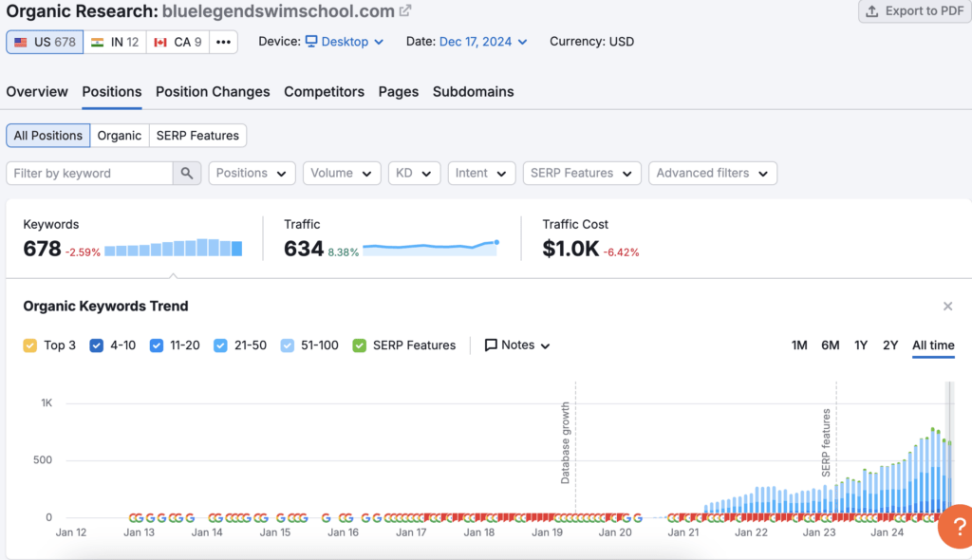Switch to the Subdomains tab
This screenshot has height=560, width=972.
coord(473,92)
